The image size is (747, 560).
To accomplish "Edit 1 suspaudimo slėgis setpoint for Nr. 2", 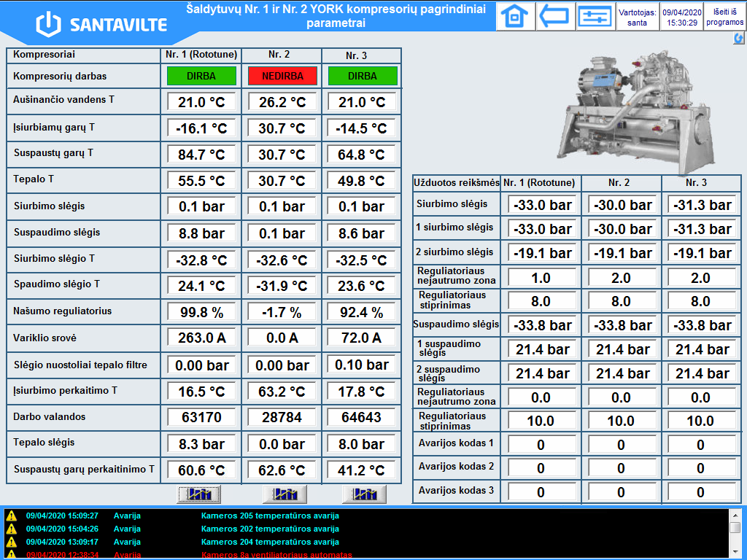I will coord(622,349).
